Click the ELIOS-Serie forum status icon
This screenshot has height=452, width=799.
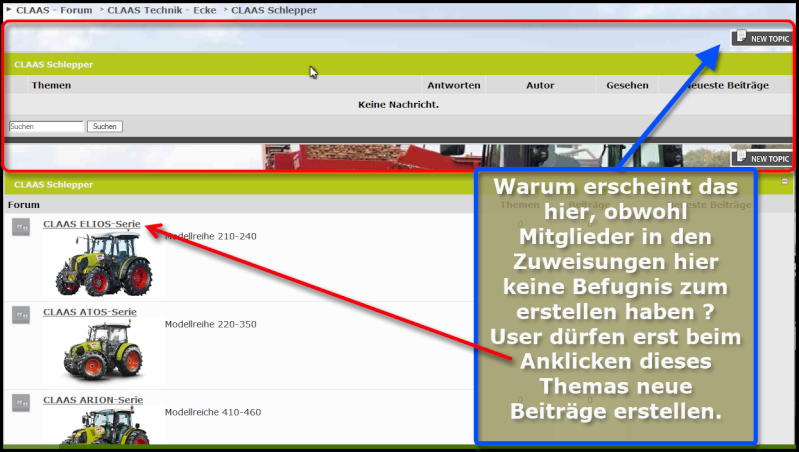pyautogui.click(x=21, y=227)
